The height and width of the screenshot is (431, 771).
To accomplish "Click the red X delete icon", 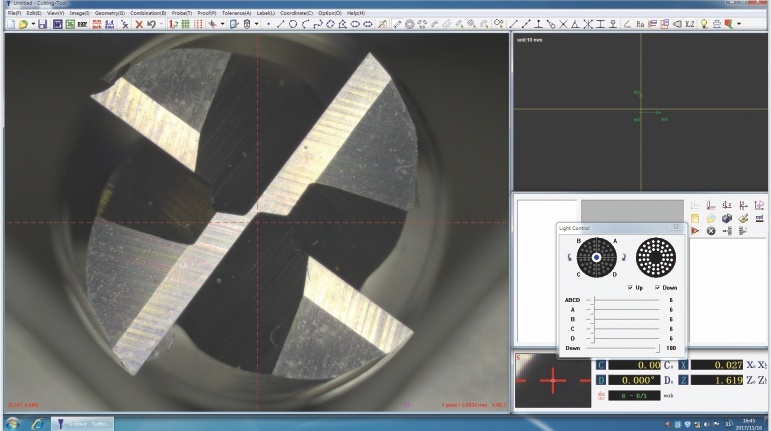I will click(x=139, y=22).
